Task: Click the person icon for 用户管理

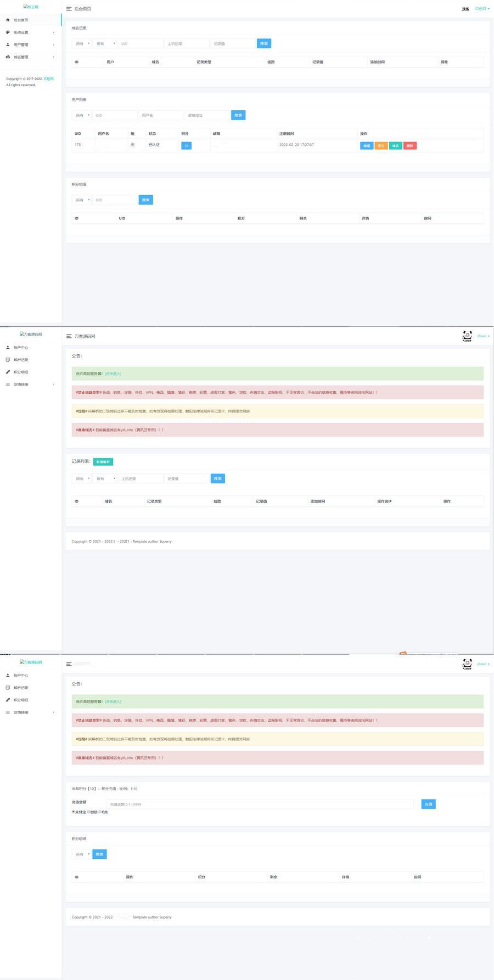Action: tap(8, 45)
